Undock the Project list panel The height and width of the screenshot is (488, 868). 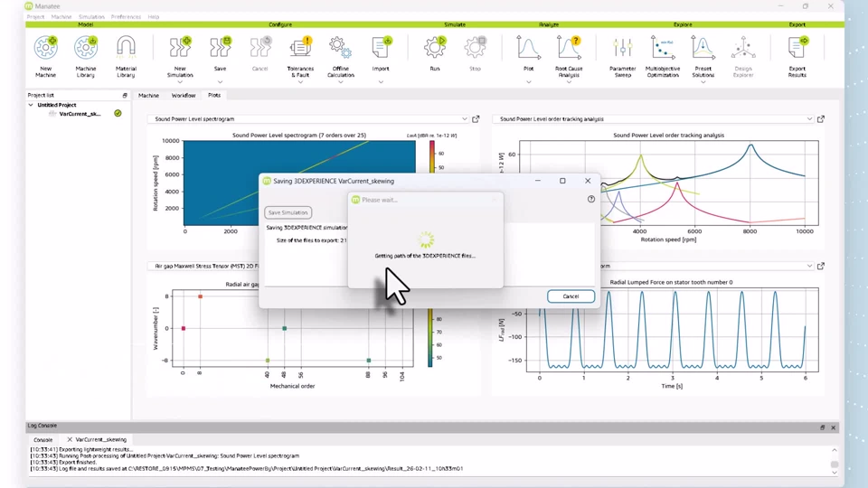tap(125, 96)
